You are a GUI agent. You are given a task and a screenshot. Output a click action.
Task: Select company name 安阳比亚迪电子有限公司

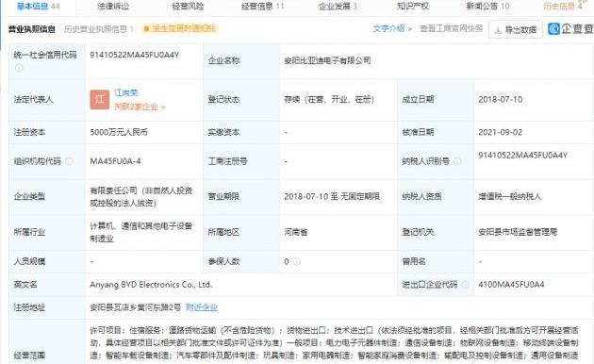[x=327, y=60]
